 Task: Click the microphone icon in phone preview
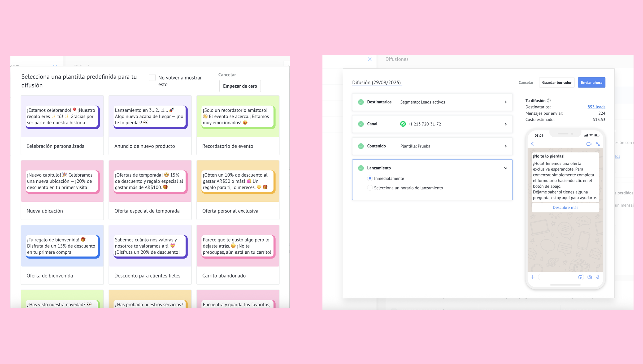tap(598, 277)
